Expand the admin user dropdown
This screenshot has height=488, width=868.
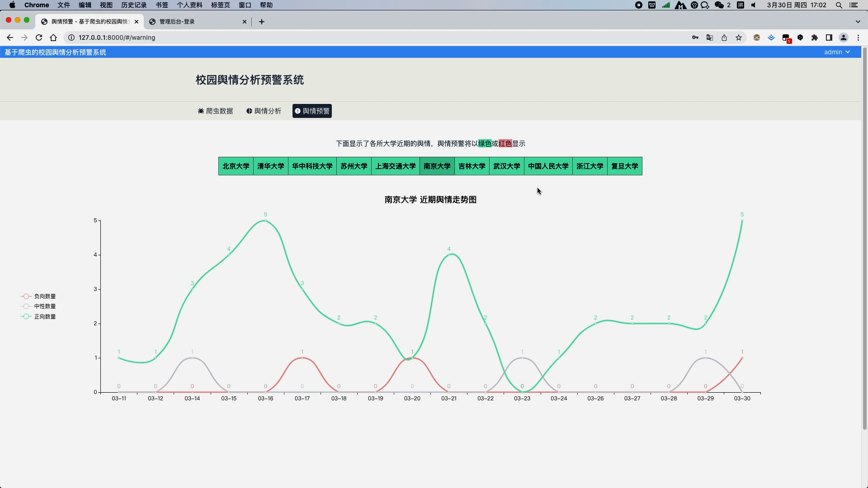836,52
